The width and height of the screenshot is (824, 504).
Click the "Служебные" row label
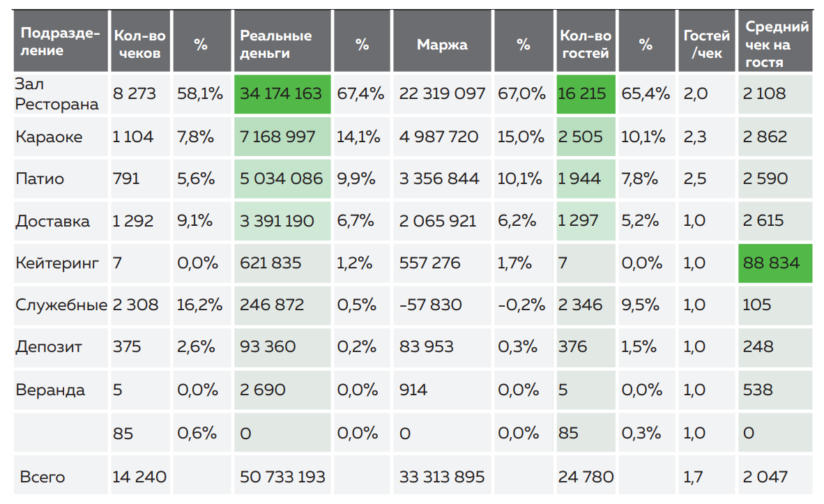click(61, 305)
